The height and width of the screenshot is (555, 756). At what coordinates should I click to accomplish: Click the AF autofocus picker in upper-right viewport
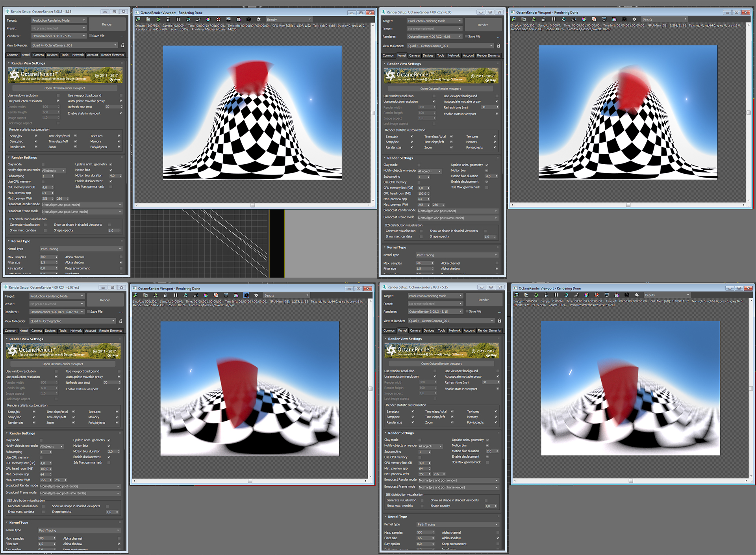[x=574, y=19]
